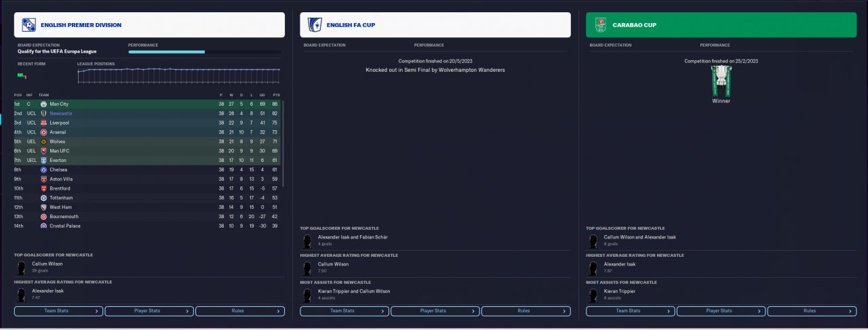This screenshot has height=330, width=868.
Task: Select the Wolves team name
Action: (58, 142)
